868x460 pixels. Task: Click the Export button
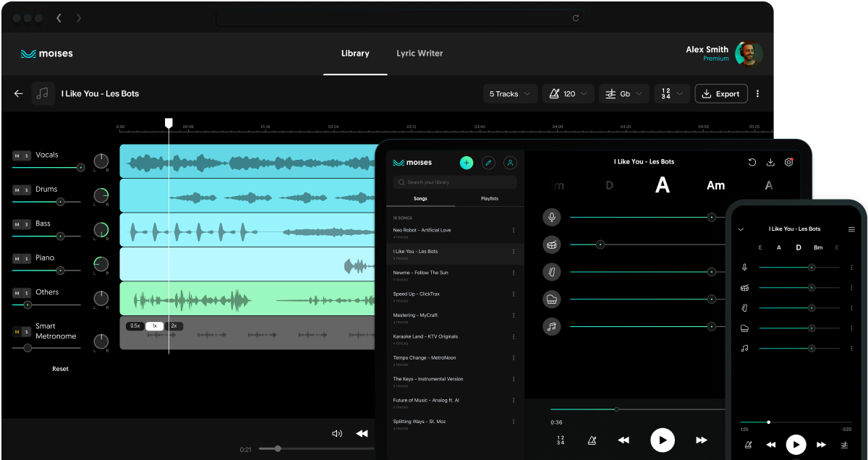pyautogui.click(x=720, y=94)
